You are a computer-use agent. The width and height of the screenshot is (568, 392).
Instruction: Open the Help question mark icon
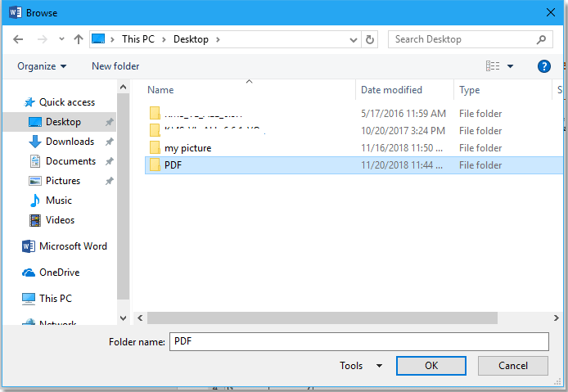click(543, 66)
